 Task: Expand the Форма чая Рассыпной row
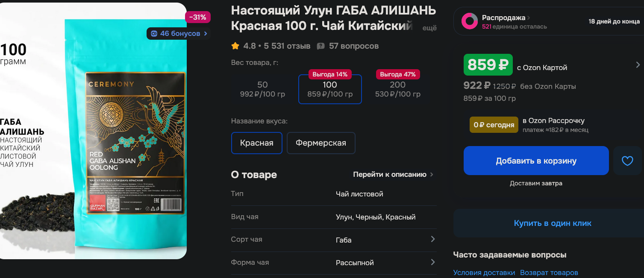tap(334, 263)
